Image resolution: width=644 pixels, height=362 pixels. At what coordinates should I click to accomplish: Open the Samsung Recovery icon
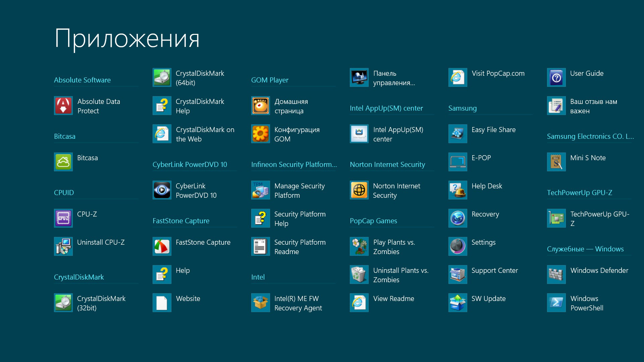458,219
